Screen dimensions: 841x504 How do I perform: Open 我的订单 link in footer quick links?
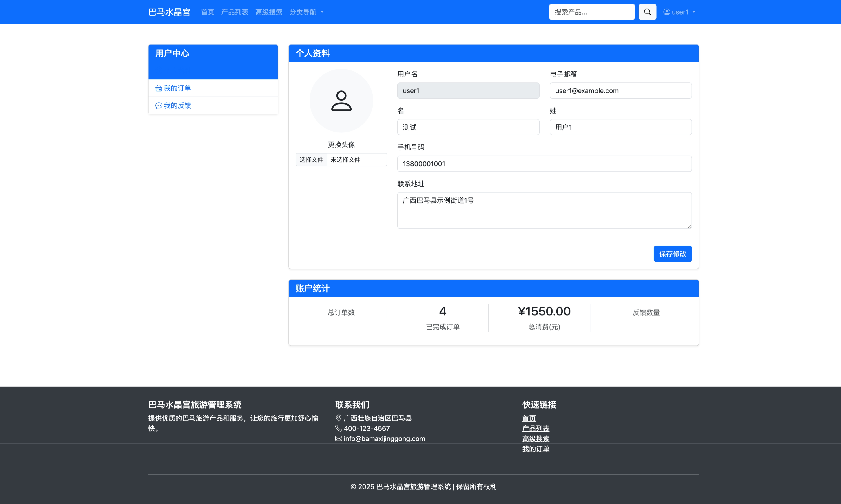pyautogui.click(x=535, y=449)
